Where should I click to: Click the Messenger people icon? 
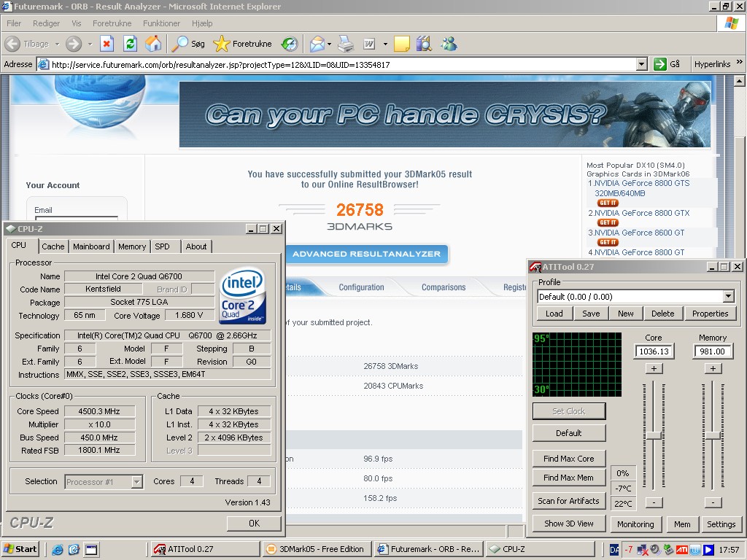[449, 44]
